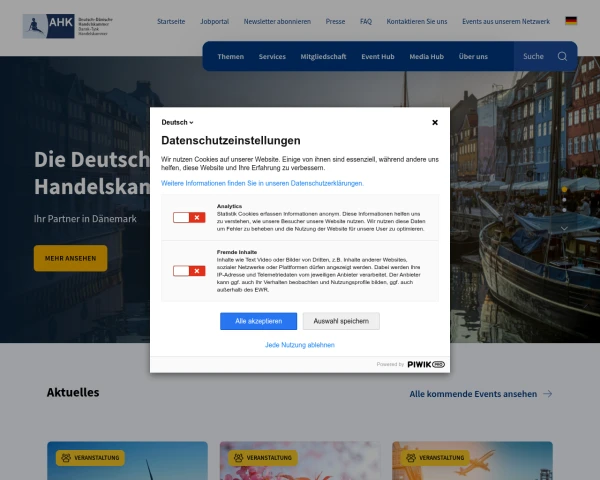Click the 'Auswahl speichern' button
Viewport: 600px width, 480px height.
pyautogui.click(x=341, y=321)
